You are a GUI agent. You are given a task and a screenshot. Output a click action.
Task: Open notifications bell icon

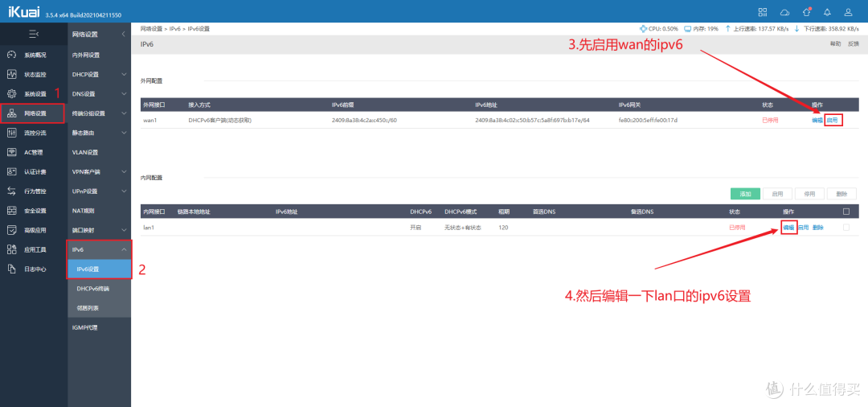coord(827,11)
